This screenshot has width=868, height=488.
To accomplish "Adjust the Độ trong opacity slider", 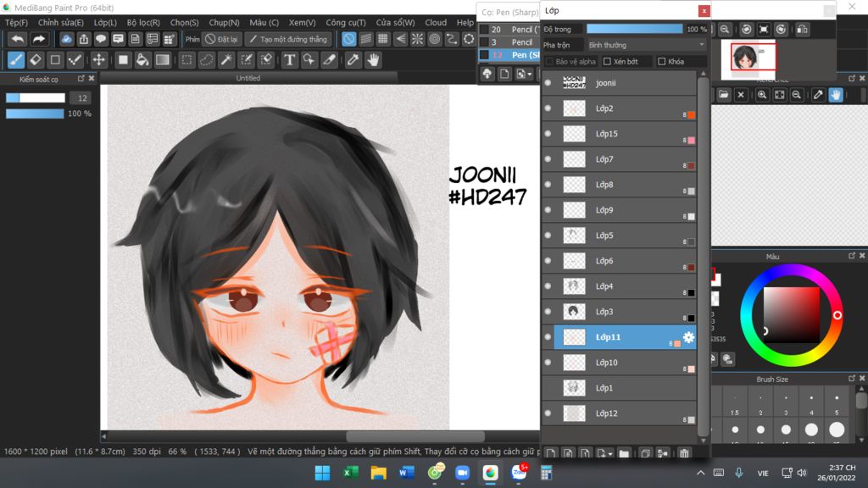I will click(x=634, y=29).
